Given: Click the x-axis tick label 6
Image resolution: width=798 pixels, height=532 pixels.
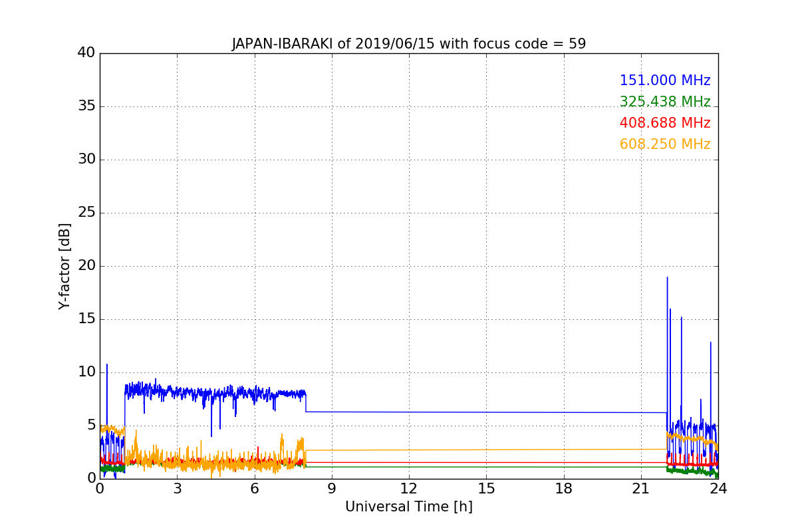Looking at the screenshot, I should click(x=255, y=488).
